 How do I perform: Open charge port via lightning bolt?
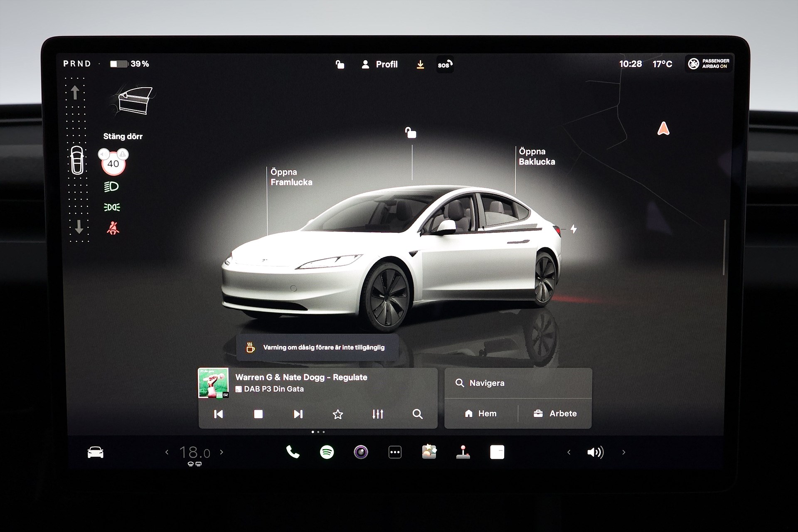(x=574, y=229)
